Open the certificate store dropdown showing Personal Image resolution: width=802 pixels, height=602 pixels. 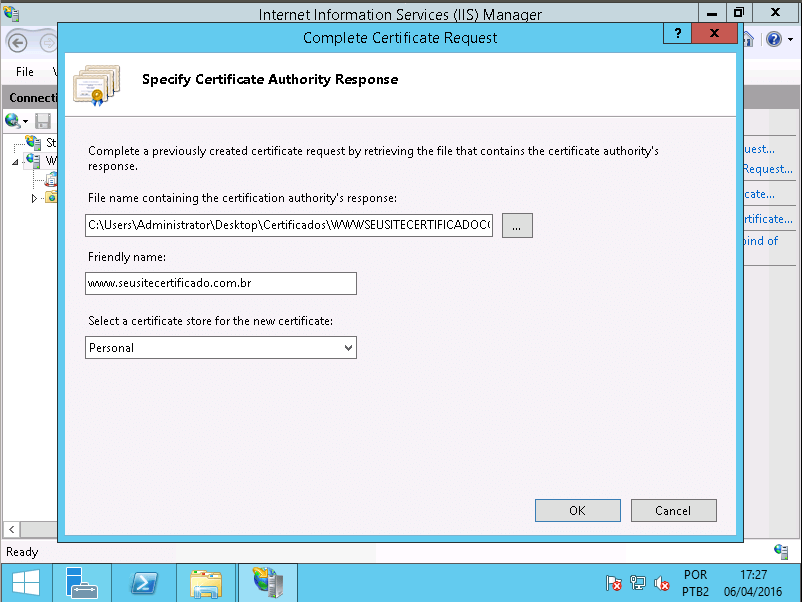pyautogui.click(x=220, y=348)
